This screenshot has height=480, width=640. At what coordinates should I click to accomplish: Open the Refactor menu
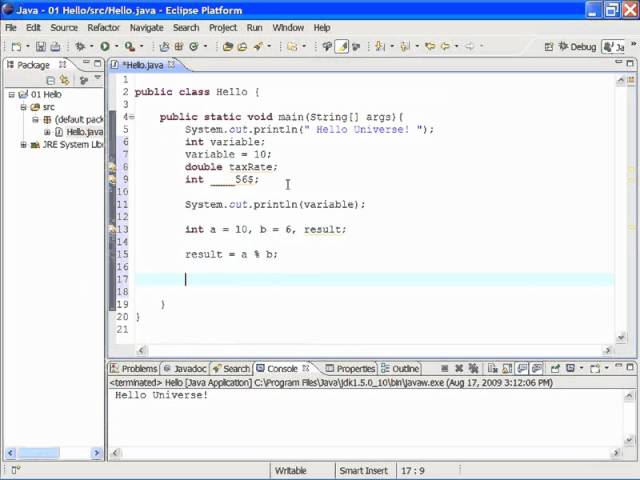(x=103, y=28)
